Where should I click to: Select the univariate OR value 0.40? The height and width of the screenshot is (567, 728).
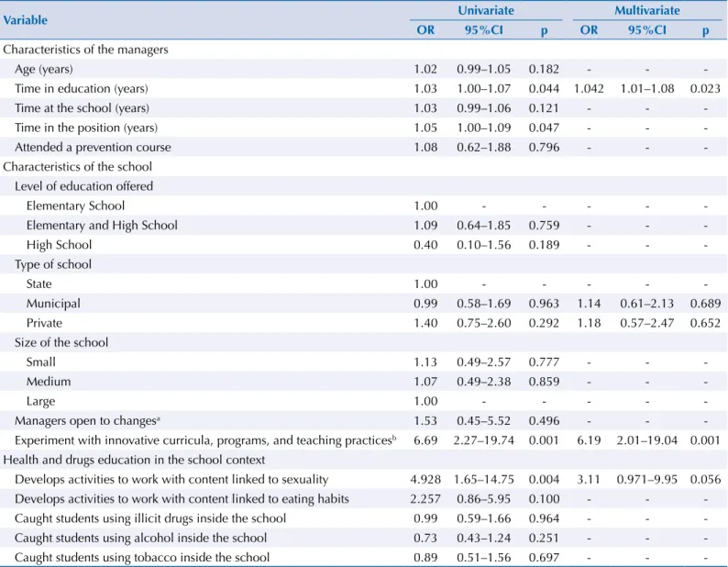(x=425, y=245)
